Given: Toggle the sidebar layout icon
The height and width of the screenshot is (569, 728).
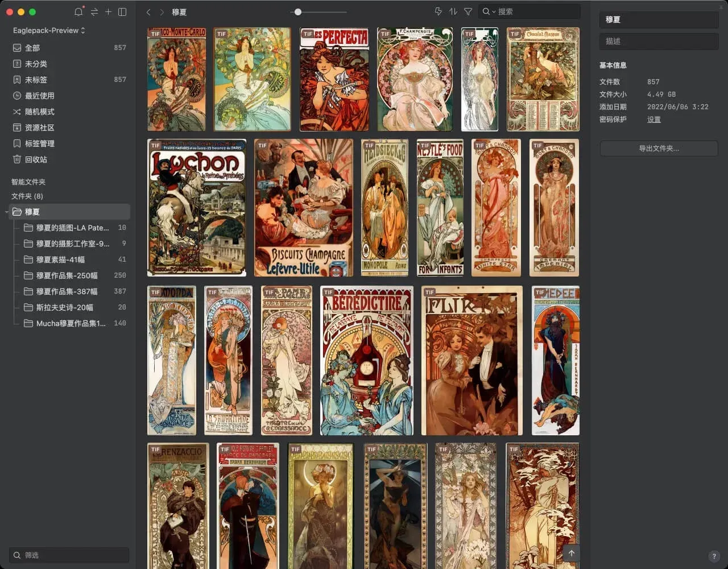Looking at the screenshot, I should tap(122, 12).
